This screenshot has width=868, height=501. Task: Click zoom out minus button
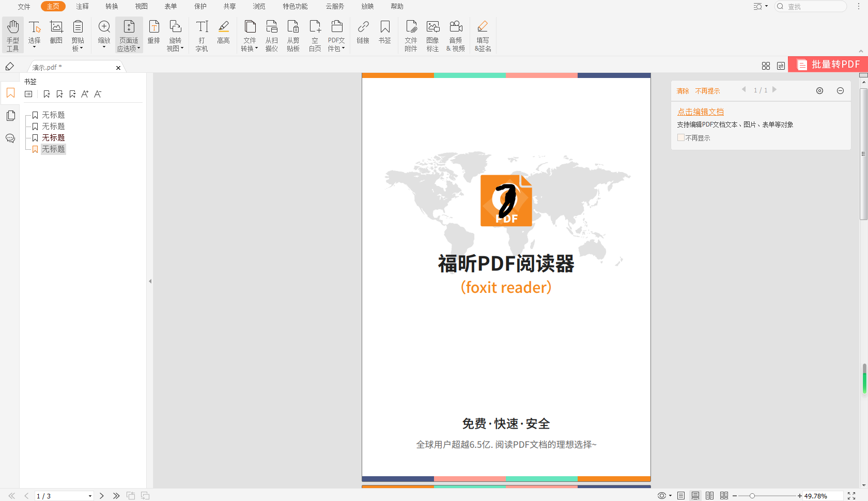pos(735,496)
